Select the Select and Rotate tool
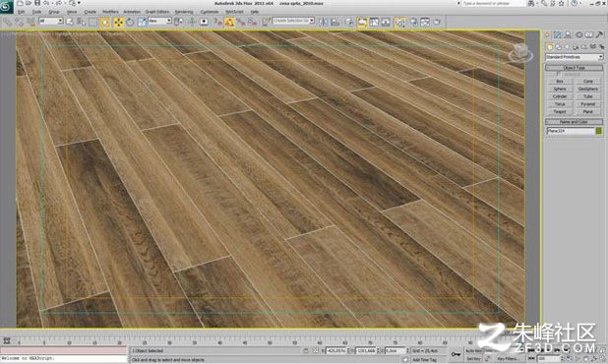Viewport: 608px width, 364px height. [x=130, y=22]
